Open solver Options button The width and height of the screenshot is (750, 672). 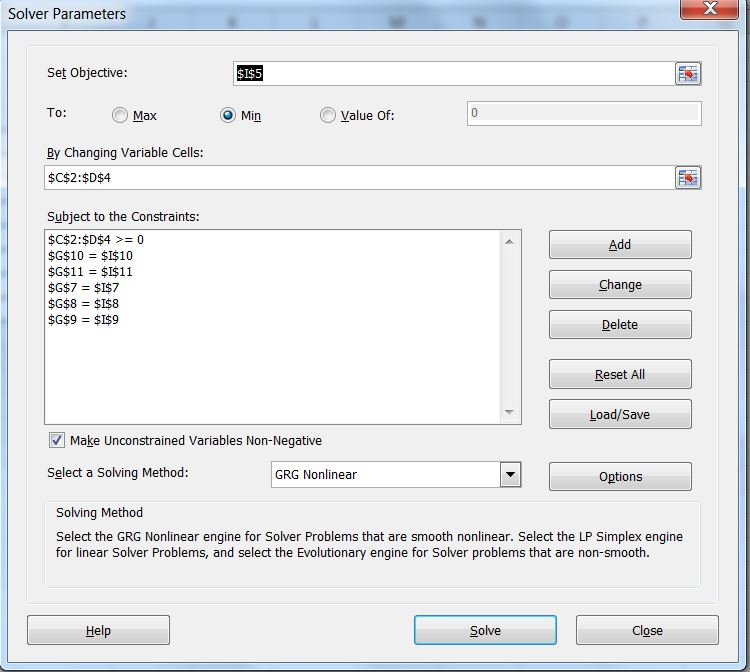(620, 476)
